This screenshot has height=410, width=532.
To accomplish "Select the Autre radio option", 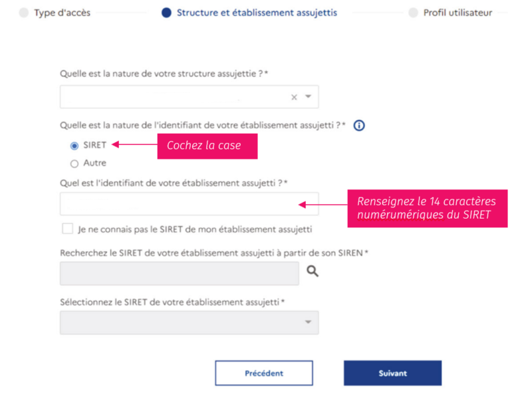I will tap(74, 163).
